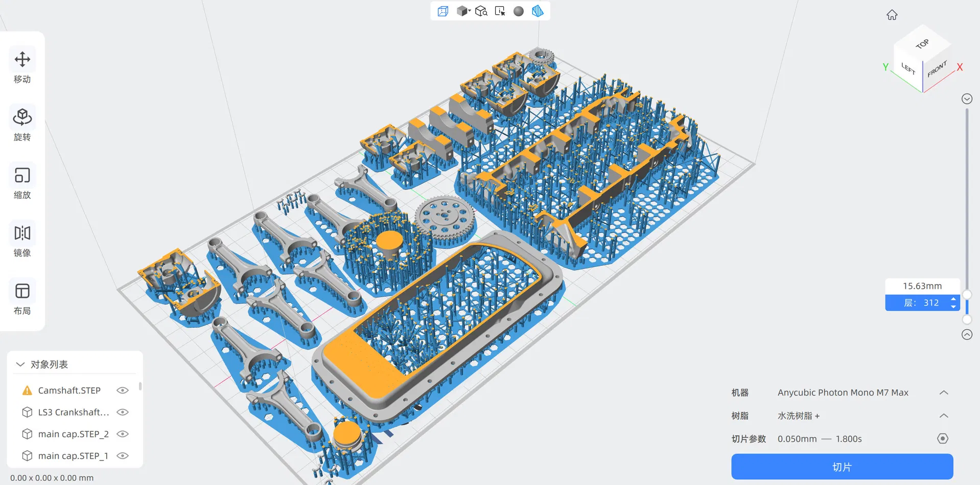This screenshot has width=980, height=485.
Task: Select main cap.STEP_1 in object list
Action: (73, 455)
